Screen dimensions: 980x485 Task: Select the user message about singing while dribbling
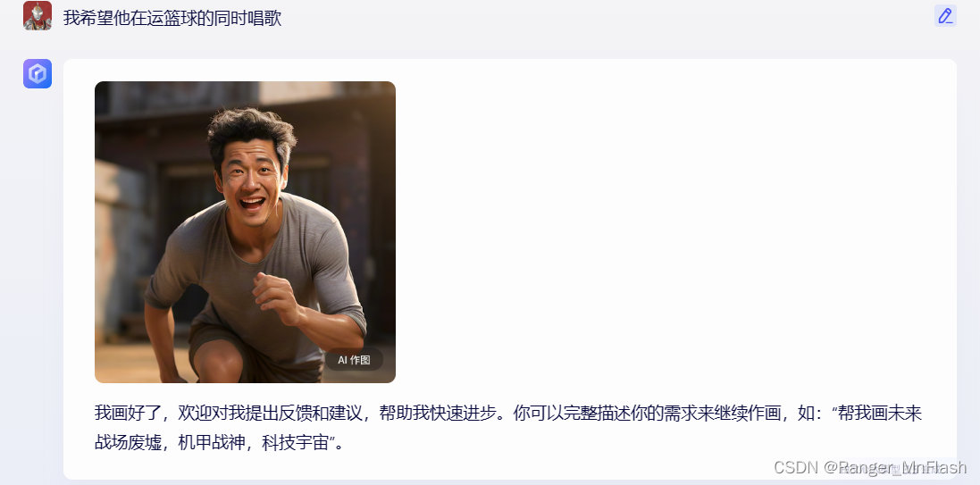click(172, 18)
